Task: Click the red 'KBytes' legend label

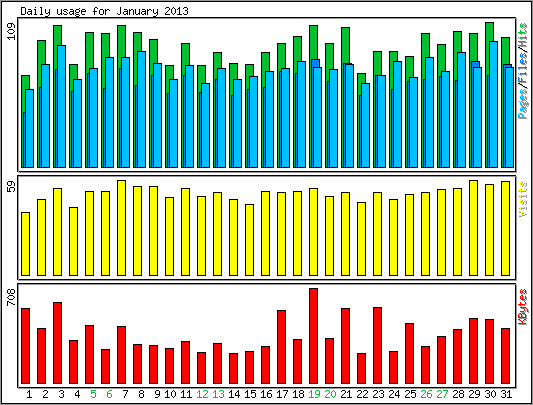Action: (523, 306)
